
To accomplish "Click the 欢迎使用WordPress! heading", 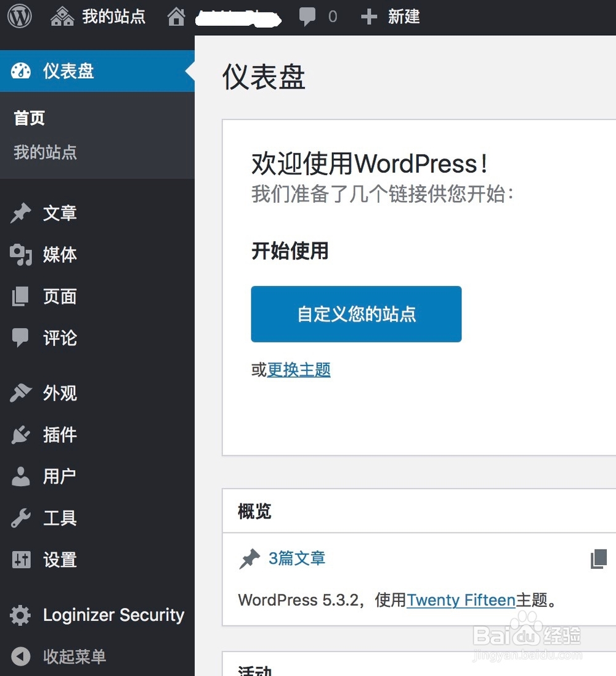I will (369, 164).
